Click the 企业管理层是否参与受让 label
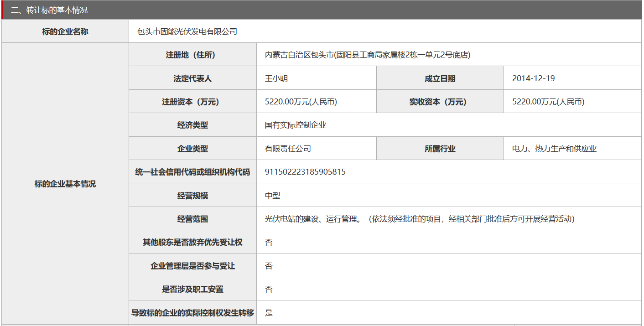The width and height of the screenshot is (644, 326). pos(192,266)
